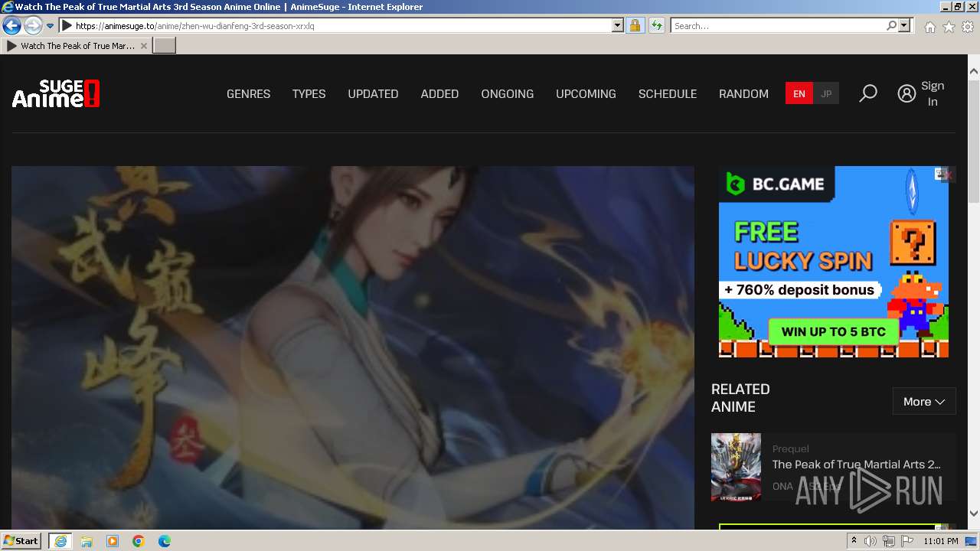
Task: Open the IE Home icon
Action: (x=929, y=27)
